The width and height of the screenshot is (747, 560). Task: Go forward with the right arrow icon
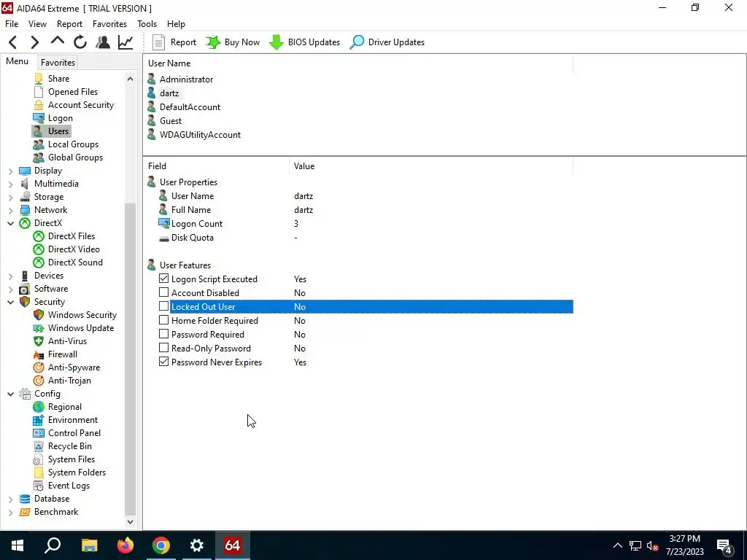pos(35,42)
